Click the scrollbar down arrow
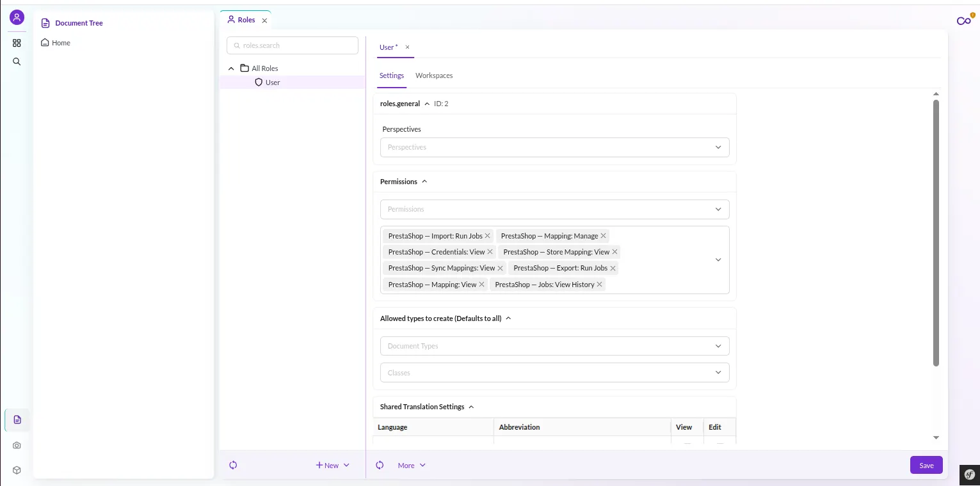980x486 pixels. (x=936, y=438)
